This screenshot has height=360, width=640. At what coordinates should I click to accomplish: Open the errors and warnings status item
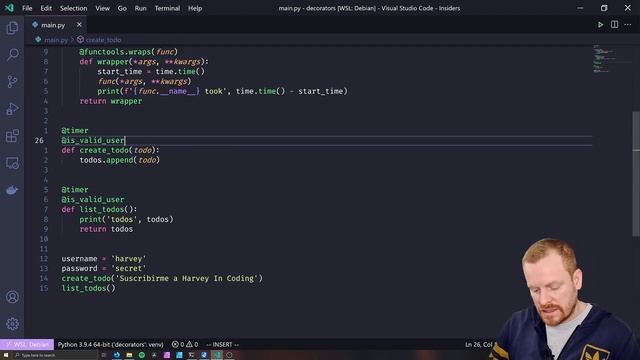click(185, 344)
